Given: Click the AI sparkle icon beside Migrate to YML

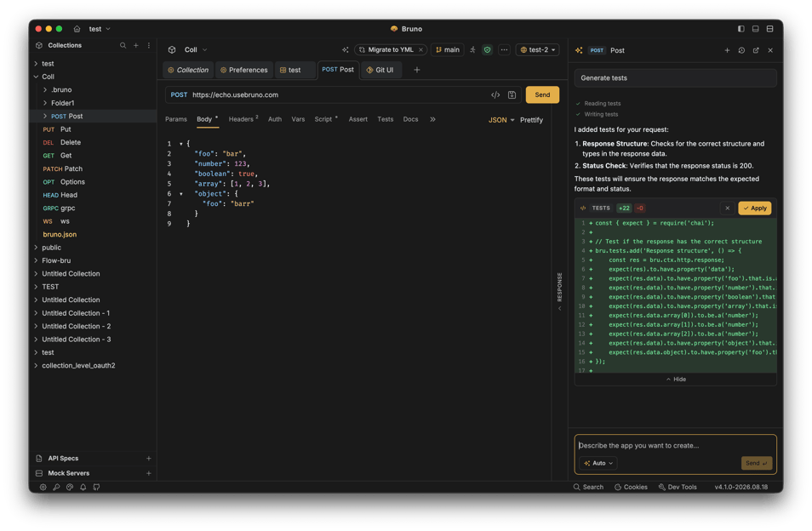Looking at the screenshot, I should (346, 49).
